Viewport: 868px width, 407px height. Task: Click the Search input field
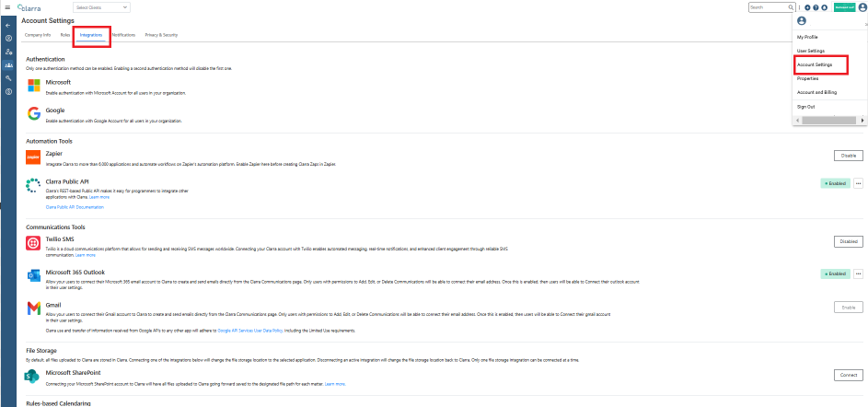tap(769, 7)
